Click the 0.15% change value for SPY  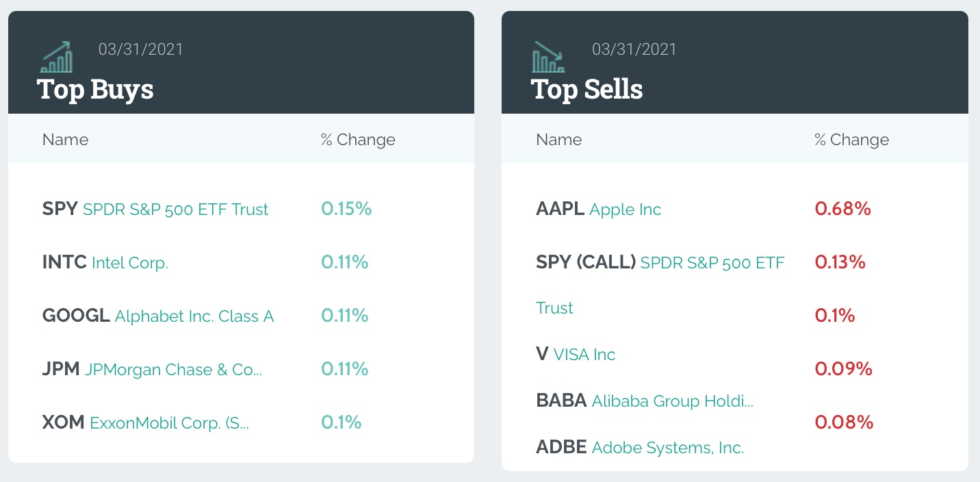point(346,209)
